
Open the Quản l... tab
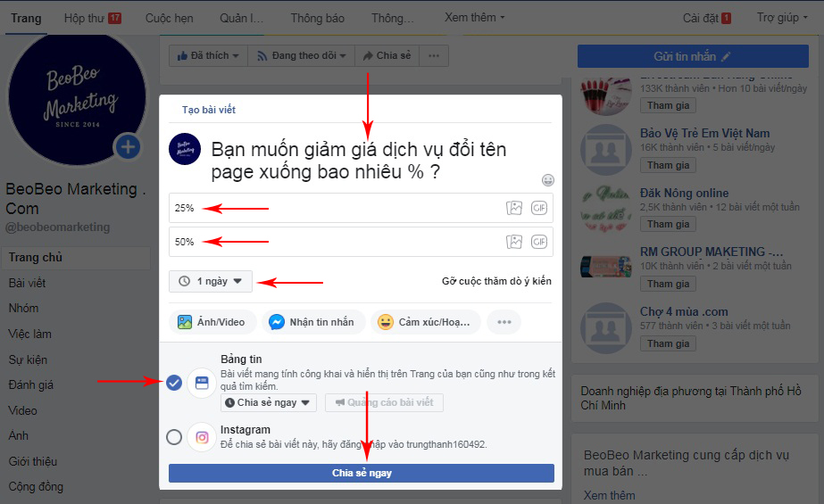point(242,18)
